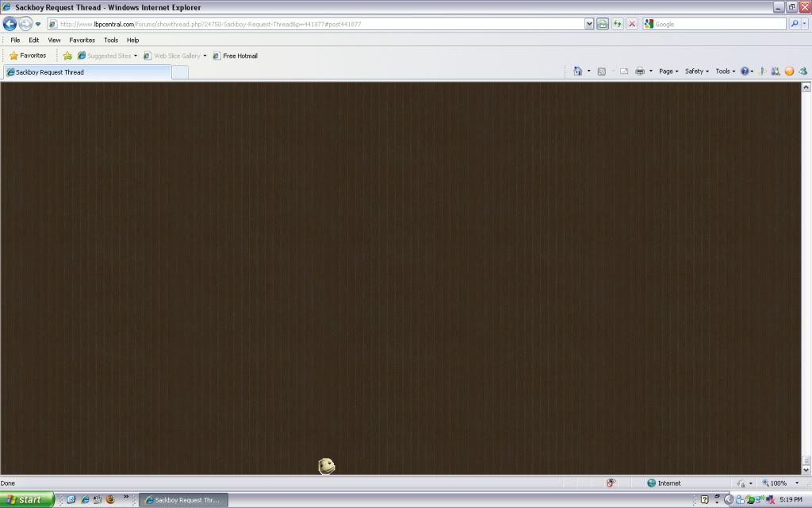Open the Favorites menu in menu bar
812x508 pixels.
82,40
